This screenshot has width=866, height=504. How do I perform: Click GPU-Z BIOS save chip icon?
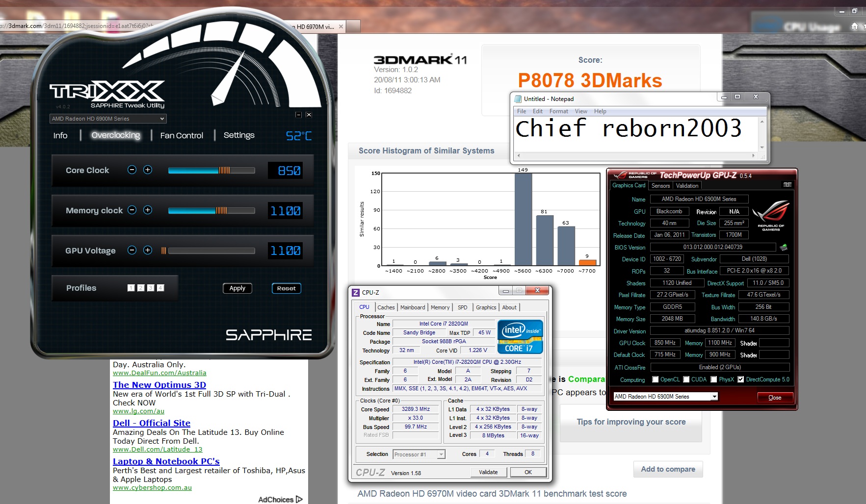(784, 247)
